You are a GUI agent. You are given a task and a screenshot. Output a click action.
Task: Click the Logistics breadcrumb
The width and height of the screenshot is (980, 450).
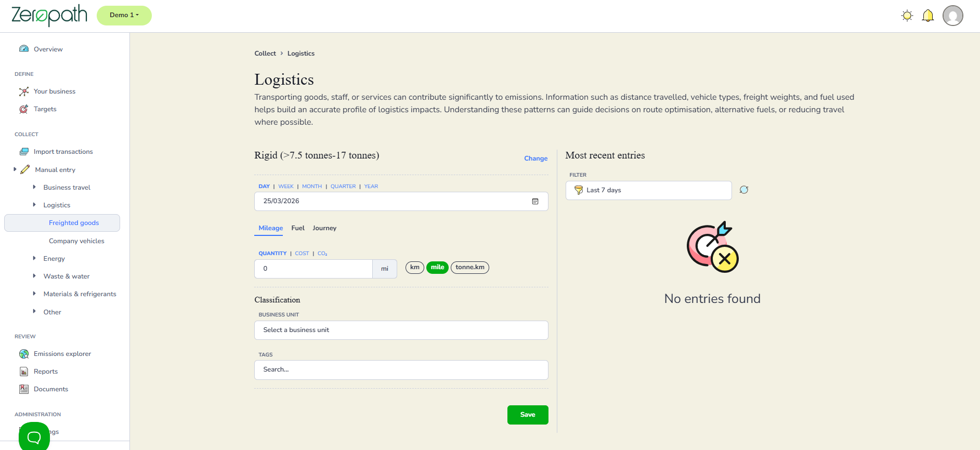click(301, 54)
